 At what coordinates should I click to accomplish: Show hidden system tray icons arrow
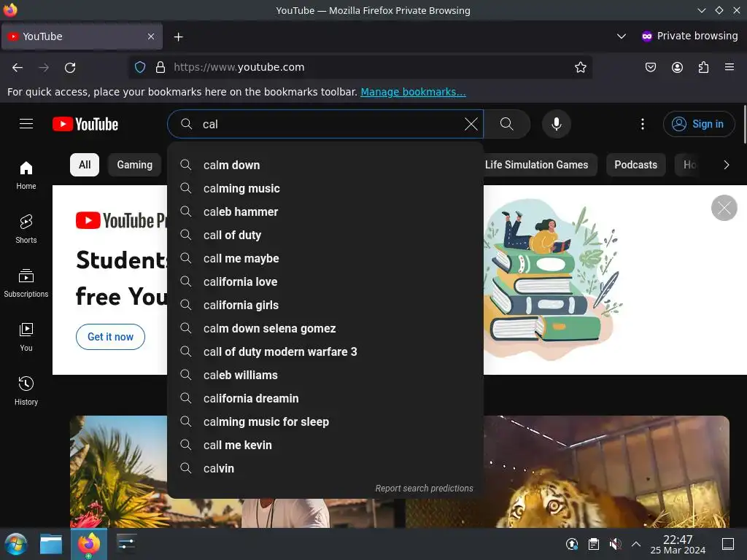pos(636,544)
